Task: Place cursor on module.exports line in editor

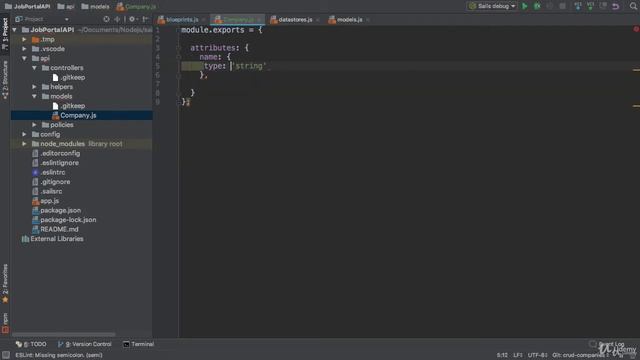Action: pos(222,30)
